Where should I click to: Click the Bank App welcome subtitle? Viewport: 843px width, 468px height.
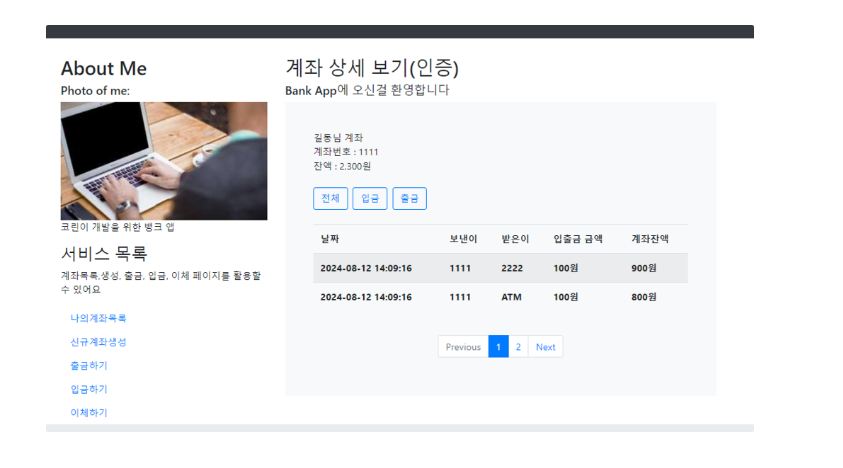point(367,90)
